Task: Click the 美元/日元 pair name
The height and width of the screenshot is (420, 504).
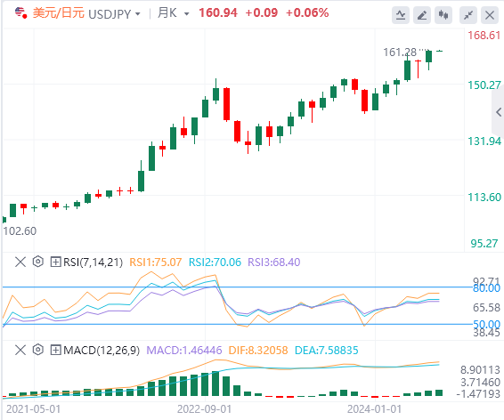Action: pyautogui.click(x=59, y=13)
